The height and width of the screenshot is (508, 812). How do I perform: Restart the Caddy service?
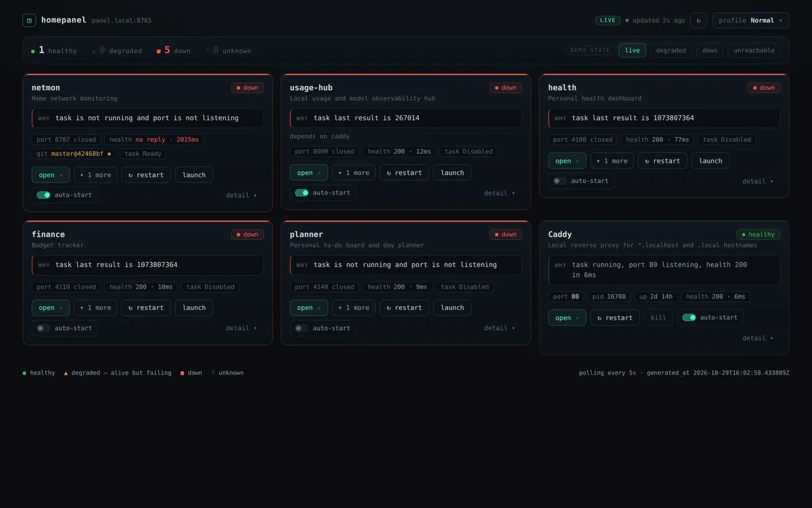tap(615, 318)
